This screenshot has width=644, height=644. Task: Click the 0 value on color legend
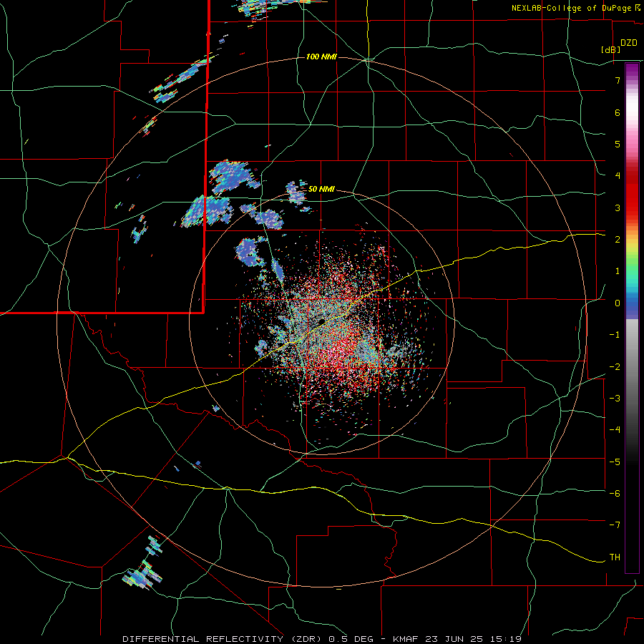click(x=618, y=303)
